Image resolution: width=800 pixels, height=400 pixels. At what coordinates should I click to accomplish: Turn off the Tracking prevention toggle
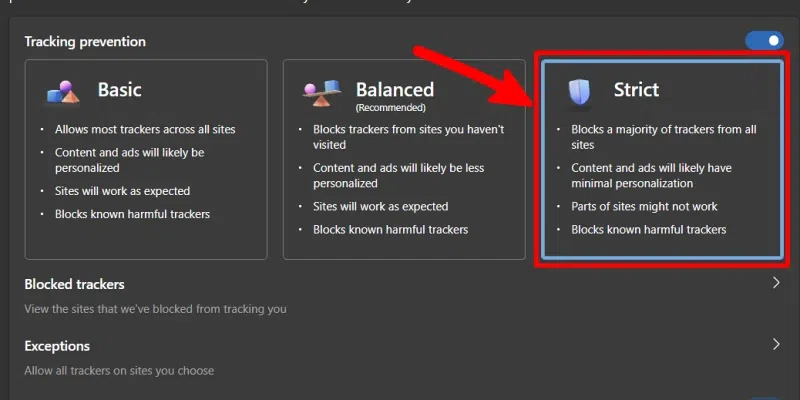click(x=764, y=41)
